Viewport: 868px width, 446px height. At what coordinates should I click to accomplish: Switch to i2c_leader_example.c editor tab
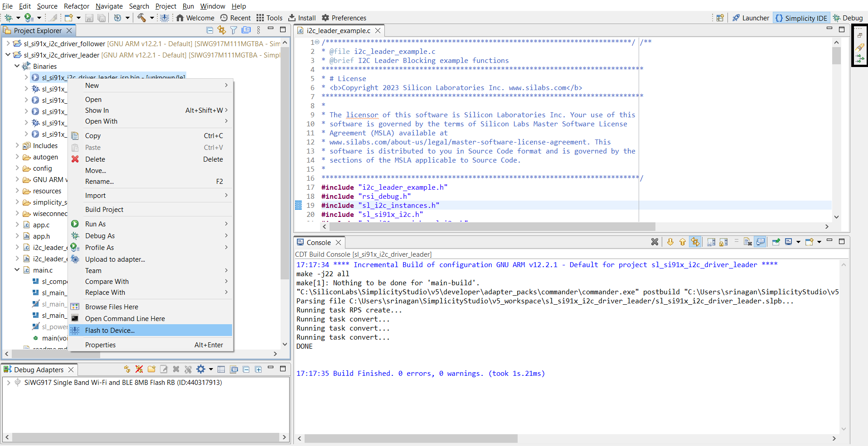pyautogui.click(x=338, y=31)
